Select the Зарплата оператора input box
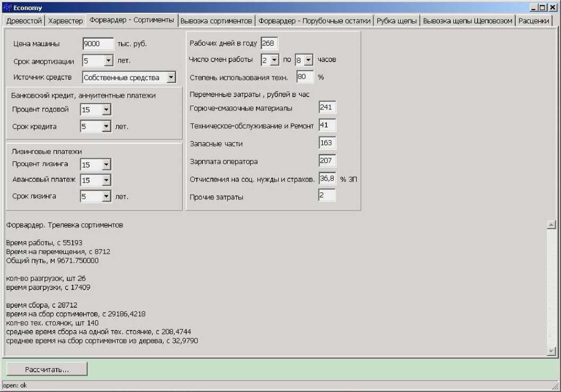The image size is (561, 392). click(x=327, y=161)
